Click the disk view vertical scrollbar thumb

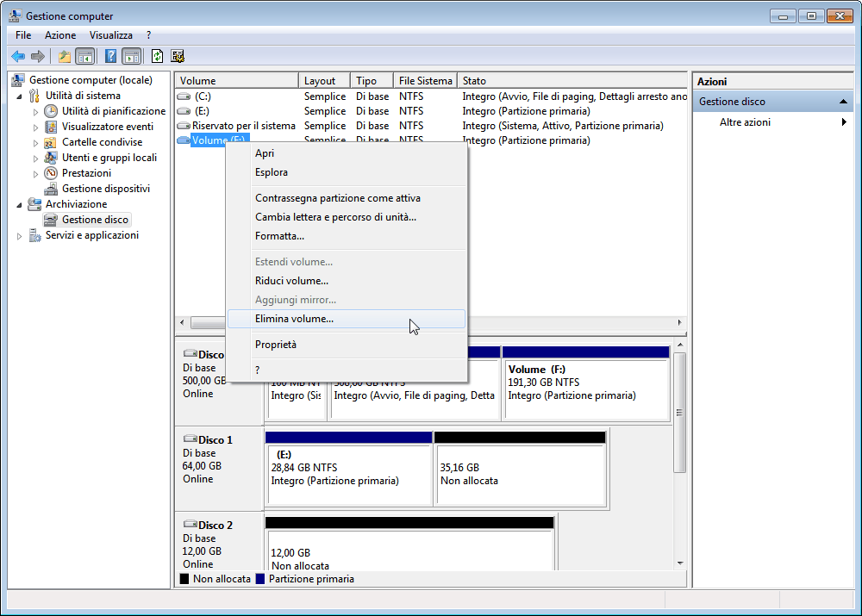coord(680,413)
